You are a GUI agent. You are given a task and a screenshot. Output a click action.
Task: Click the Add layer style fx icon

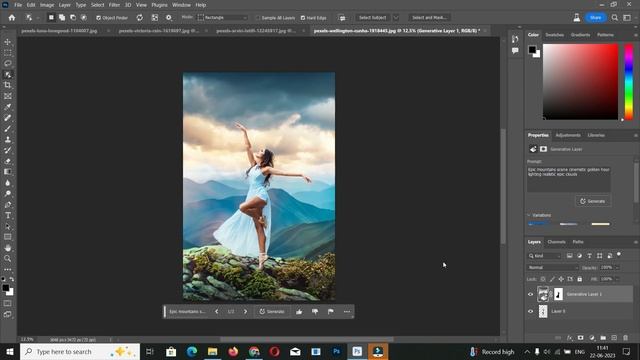[570, 338]
